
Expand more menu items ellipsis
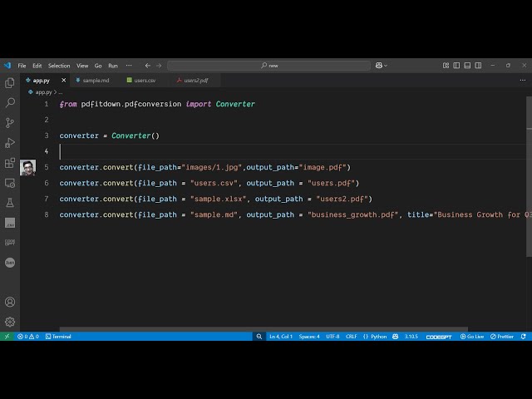(129, 66)
